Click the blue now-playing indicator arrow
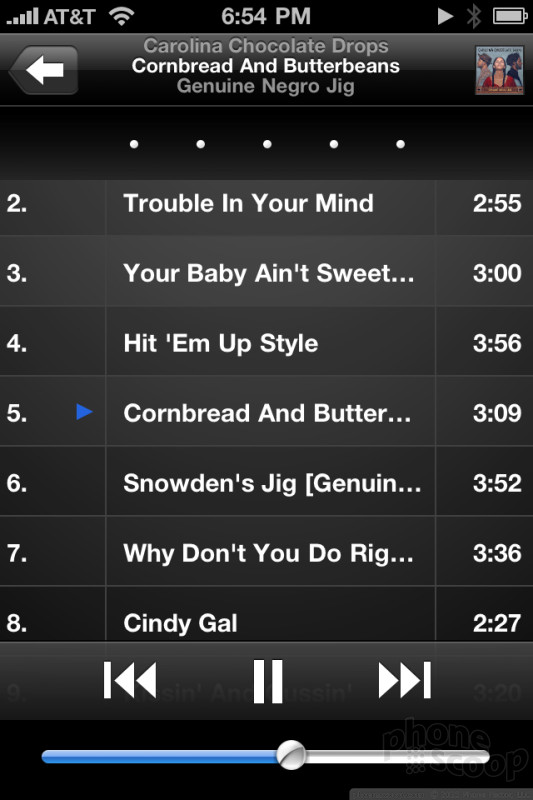The width and height of the screenshot is (533, 800). (x=84, y=411)
